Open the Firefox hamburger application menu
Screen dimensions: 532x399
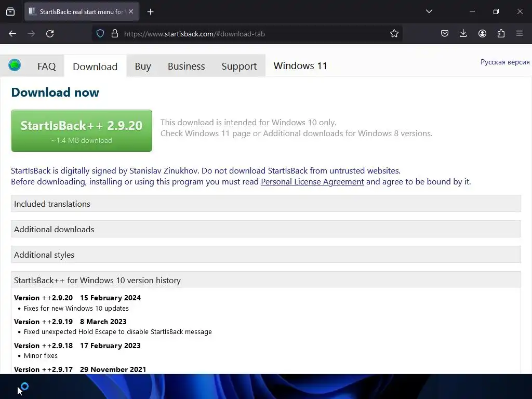pos(519,33)
